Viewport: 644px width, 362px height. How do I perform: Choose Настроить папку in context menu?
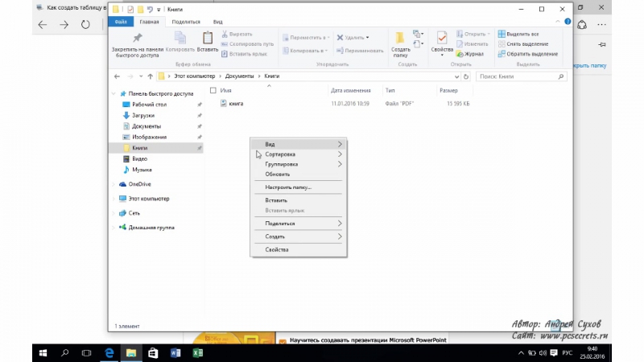tap(298, 187)
